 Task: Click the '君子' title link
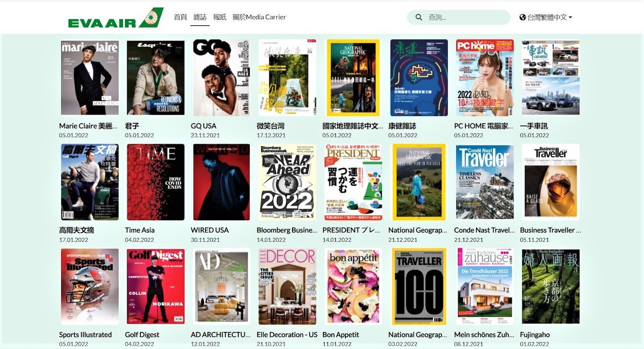[x=132, y=126]
